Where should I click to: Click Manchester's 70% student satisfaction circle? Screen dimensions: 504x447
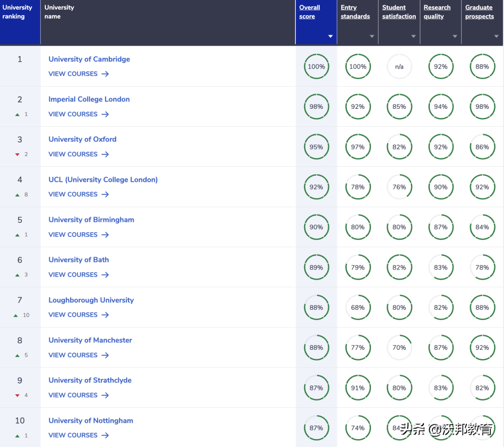pyautogui.click(x=399, y=348)
